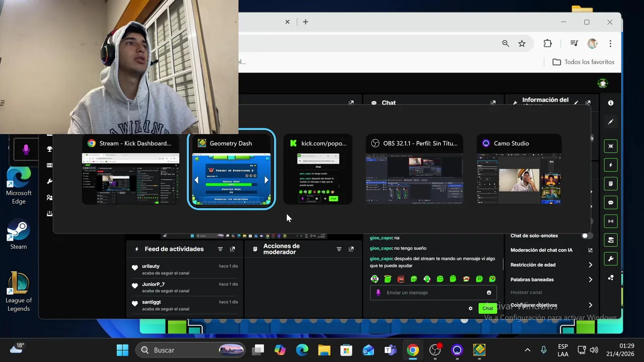Open Chrome three-dot menu

click(610, 44)
